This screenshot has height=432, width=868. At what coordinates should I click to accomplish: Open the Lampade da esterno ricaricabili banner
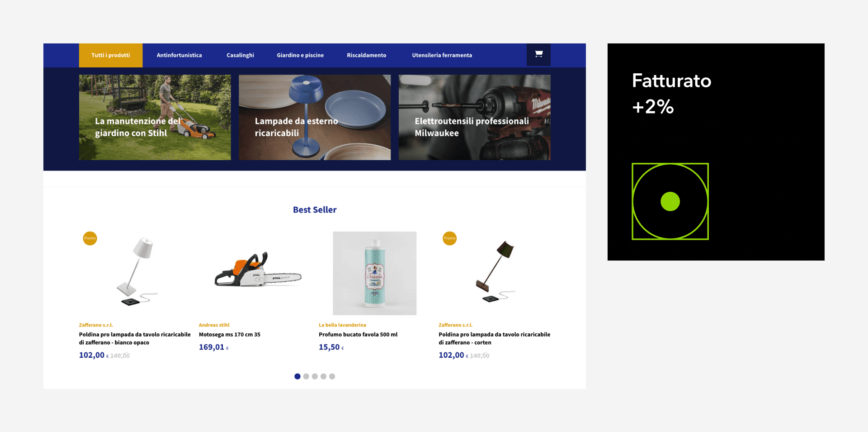315,117
